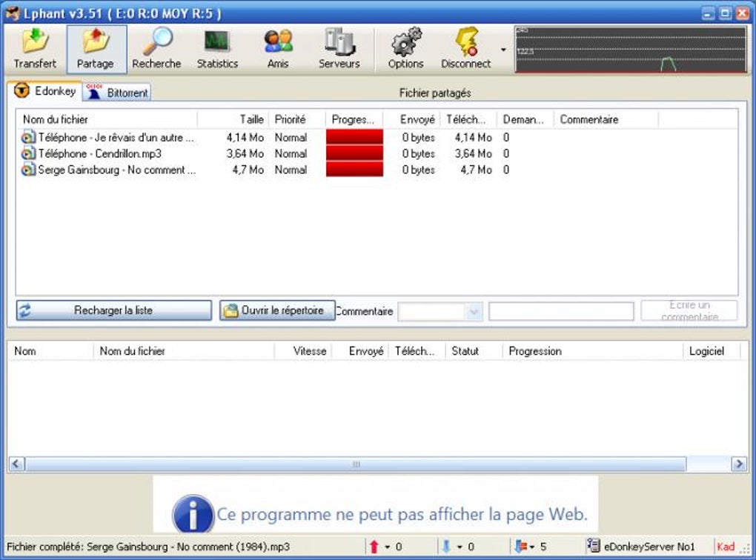Click file icon of Serge Gainsbourg row
756x560 pixels.
click(28, 170)
